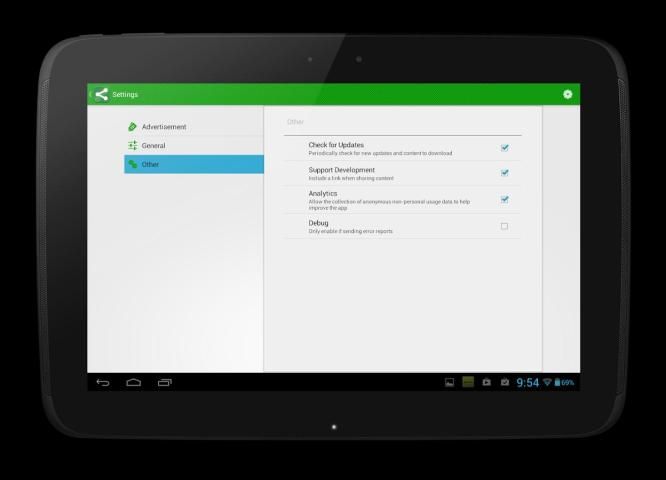The image size is (666, 480).
Task: Tap the Advertisement pencil icon
Action: (132, 127)
